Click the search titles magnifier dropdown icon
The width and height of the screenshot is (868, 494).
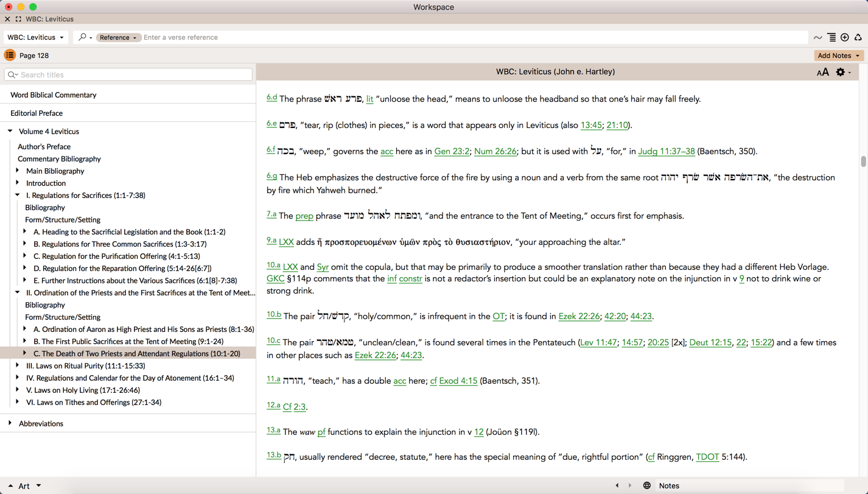pos(13,75)
